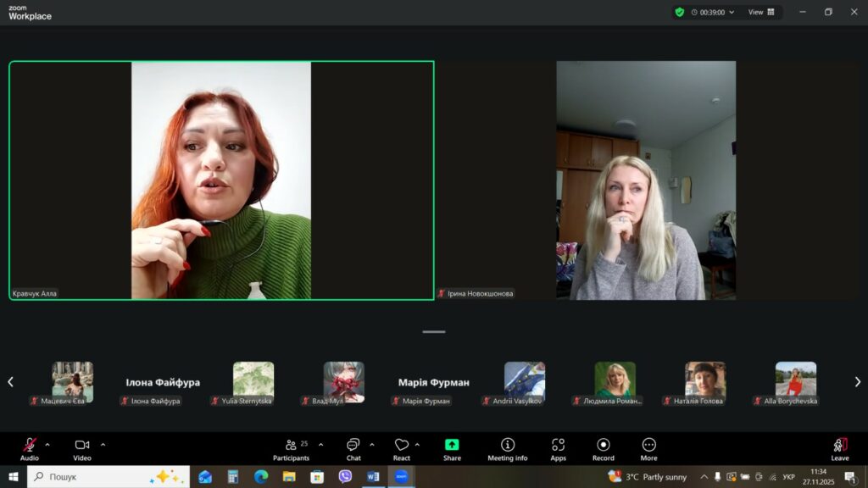868x488 pixels.
Task: Open the View layout menu
Action: [759, 13]
